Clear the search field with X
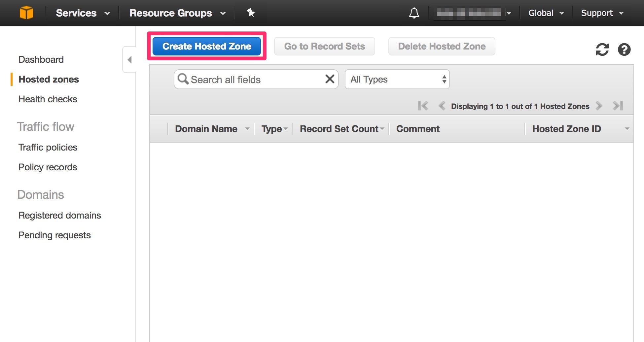This screenshot has width=644, height=342. 330,79
